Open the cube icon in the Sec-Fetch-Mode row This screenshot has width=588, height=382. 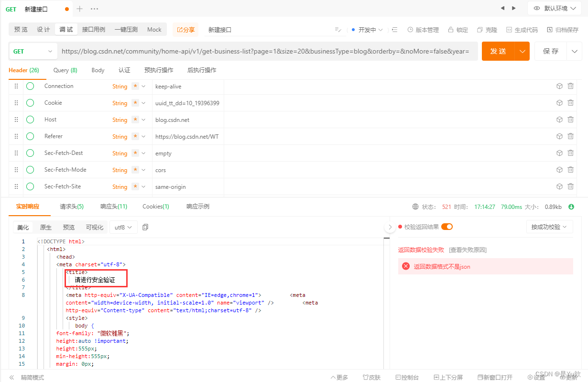tap(559, 170)
